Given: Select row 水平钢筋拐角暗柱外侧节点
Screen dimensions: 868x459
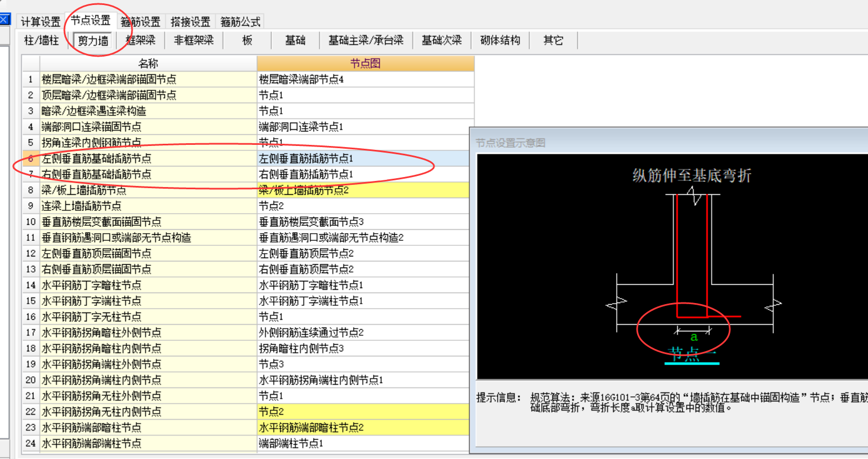Looking at the screenshot, I should click(x=148, y=332).
